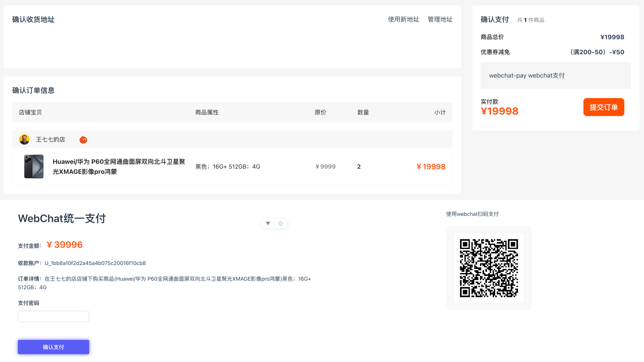Click the 实付款 total ¥19998
Viewport: 644px width, 362px height.
500,111
